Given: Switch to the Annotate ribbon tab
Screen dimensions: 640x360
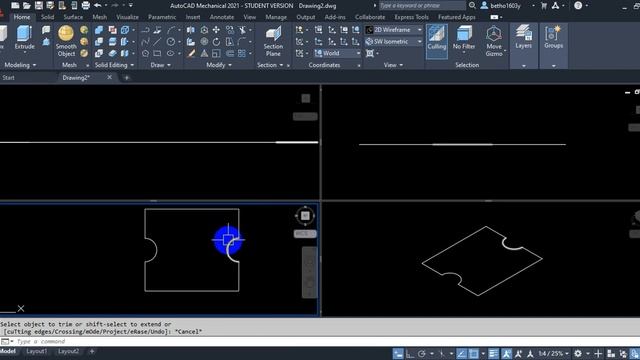Looking at the screenshot, I should click(222, 17).
